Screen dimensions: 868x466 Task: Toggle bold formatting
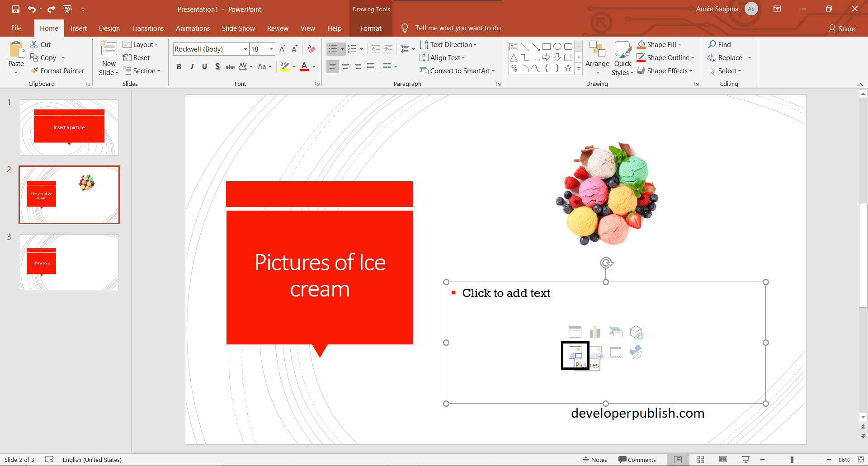[x=179, y=66]
